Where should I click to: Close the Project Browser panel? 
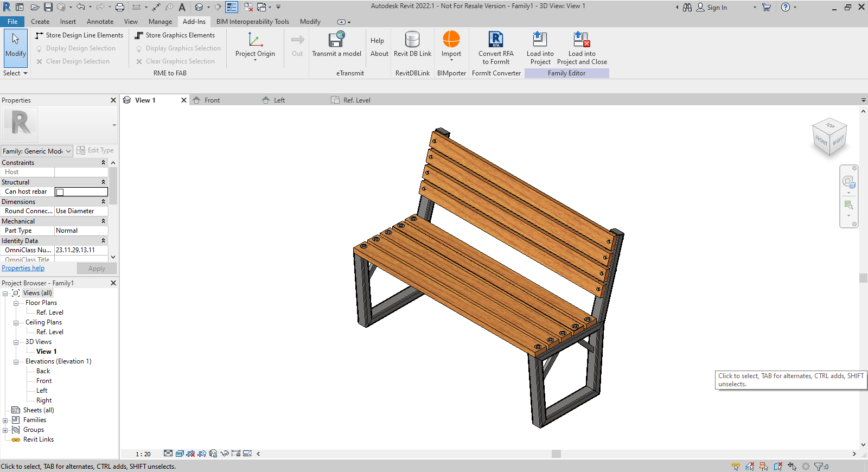point(113,283)
